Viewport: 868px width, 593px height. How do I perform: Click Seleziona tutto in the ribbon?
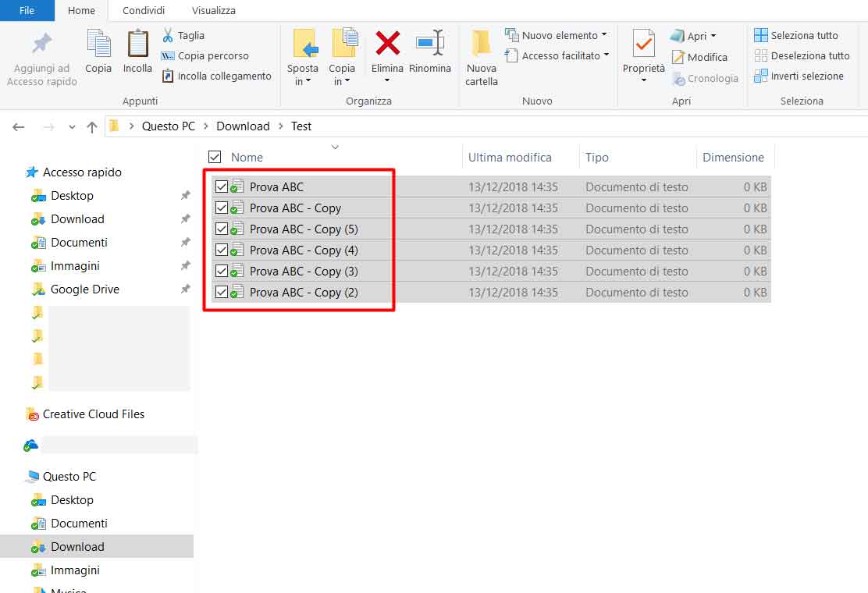(x=798, y=35)
